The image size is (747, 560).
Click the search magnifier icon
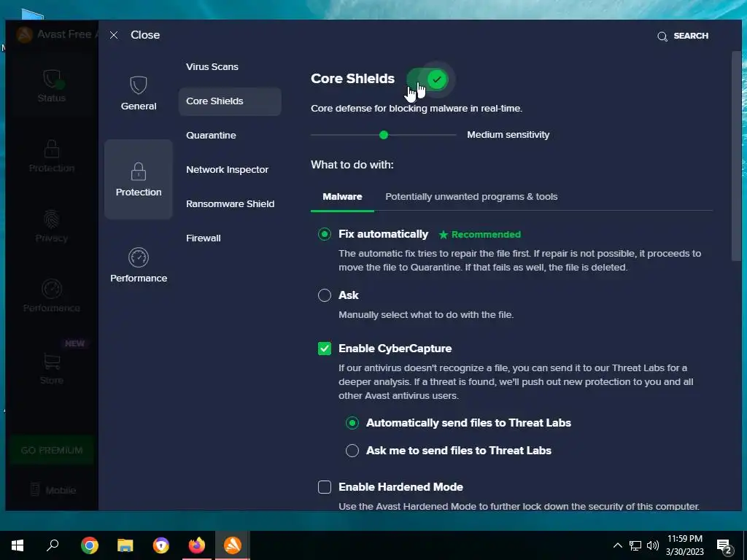point(662,36)
